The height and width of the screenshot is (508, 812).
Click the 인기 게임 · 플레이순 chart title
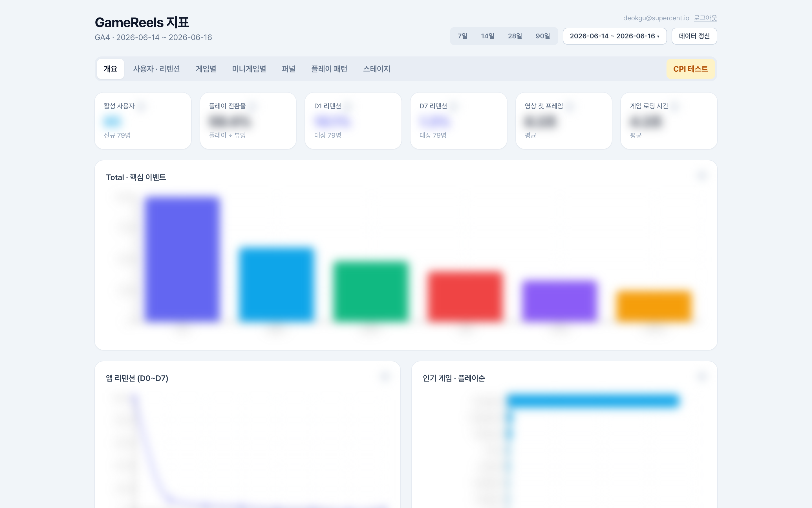coord(454,378)
